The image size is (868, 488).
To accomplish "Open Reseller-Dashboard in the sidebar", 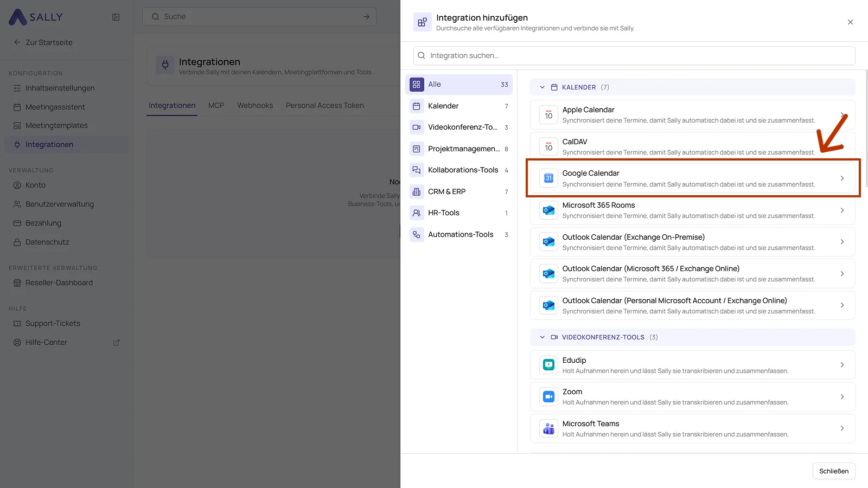I will click(x=66, y=282).
